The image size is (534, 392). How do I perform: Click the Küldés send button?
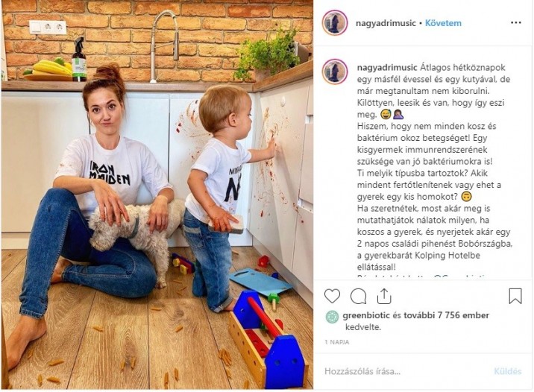pos(508,371)
